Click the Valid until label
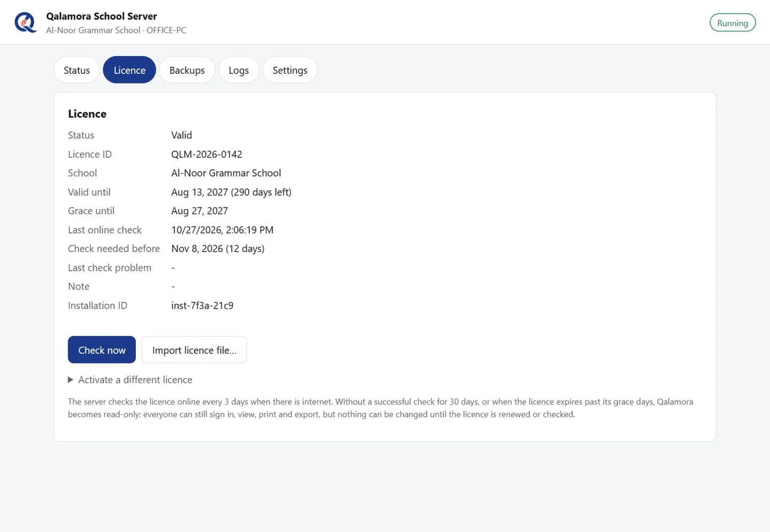This screenshot has height=532, width=770. (89, 192)
